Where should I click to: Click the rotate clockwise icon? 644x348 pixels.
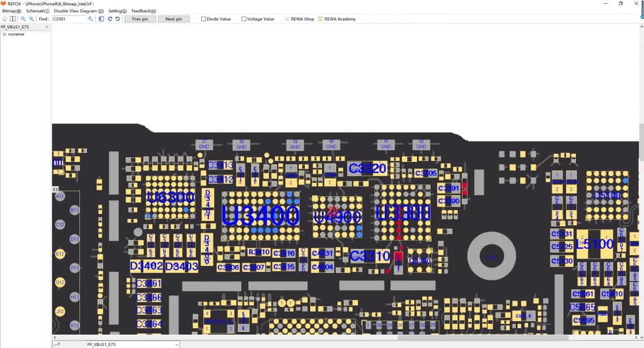pyautogui.click(x=109, y=19)
